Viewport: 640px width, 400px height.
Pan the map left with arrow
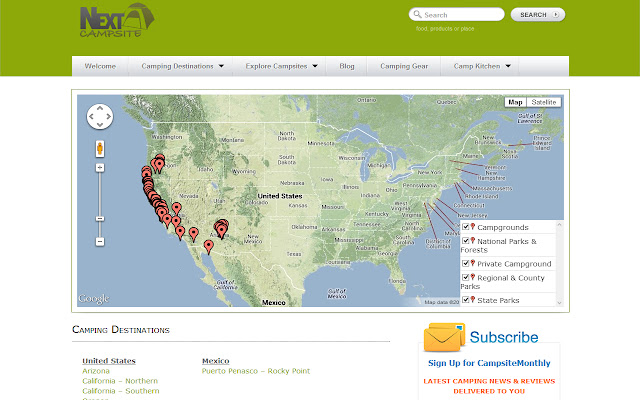coord(91,116)
